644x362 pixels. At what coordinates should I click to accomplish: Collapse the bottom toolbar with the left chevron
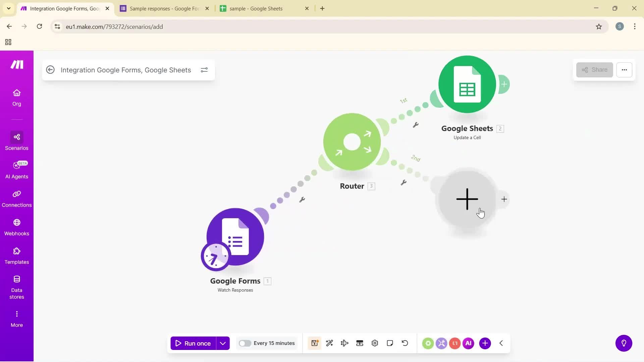pyautogui.click(x=501, y=343)
